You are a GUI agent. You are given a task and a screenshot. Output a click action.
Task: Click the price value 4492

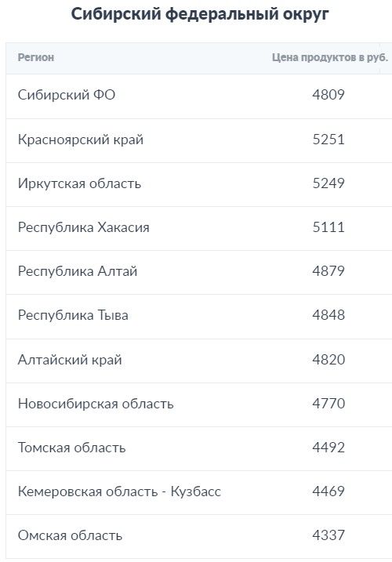coord(328,448)
